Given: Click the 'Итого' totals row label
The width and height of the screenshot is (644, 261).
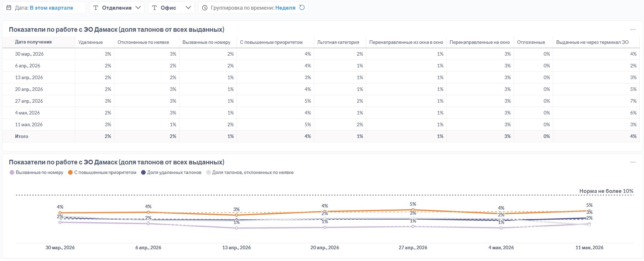Looking at the screenshot, I should pyautogui.click(x=21, y=136).
